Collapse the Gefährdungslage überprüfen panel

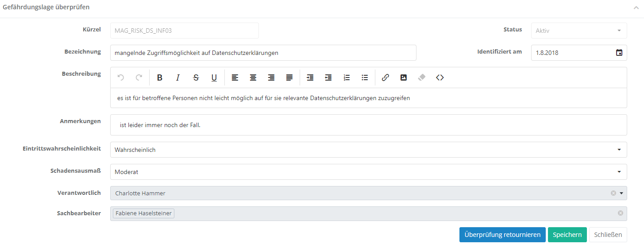pos(636,8)
